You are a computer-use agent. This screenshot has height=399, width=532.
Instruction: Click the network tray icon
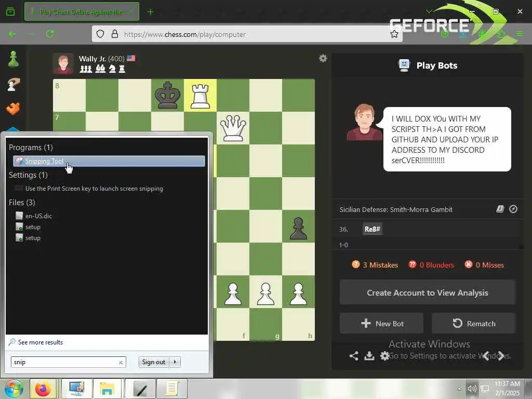pyautogui.click(x=485, y=389)
